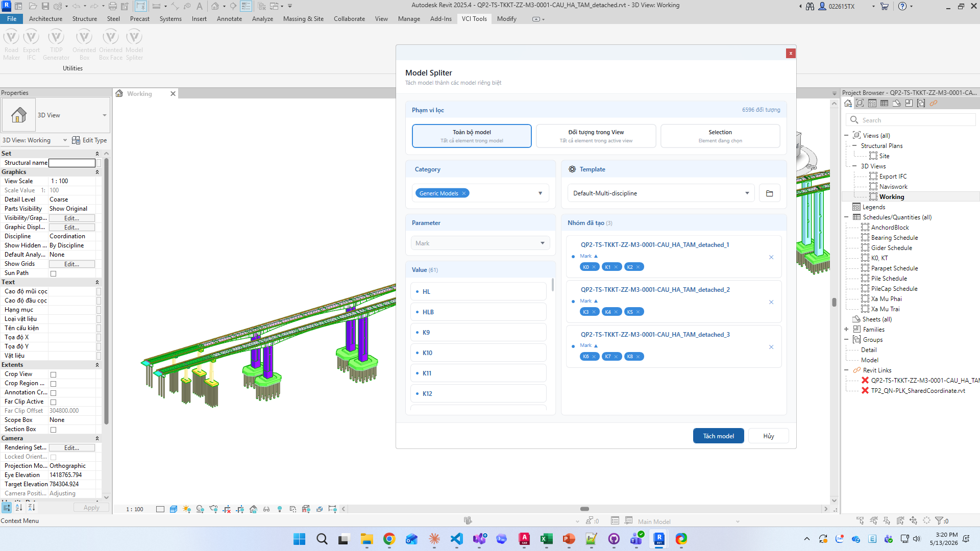Toggle the Annotation Crop checkbox
980x551 pixels.
tap(53, 393)
